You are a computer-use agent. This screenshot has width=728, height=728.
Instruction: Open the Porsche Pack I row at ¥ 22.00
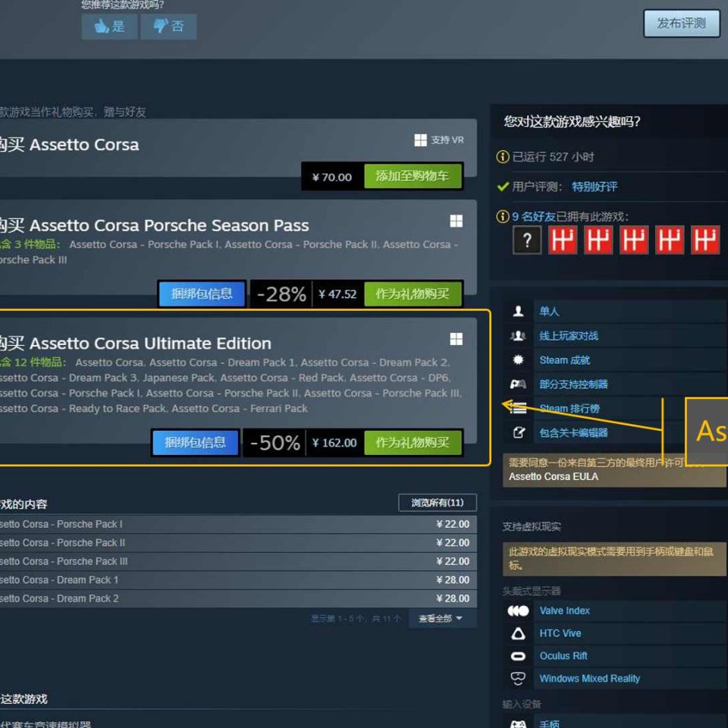pyautogui.click(x=238, y=524)
